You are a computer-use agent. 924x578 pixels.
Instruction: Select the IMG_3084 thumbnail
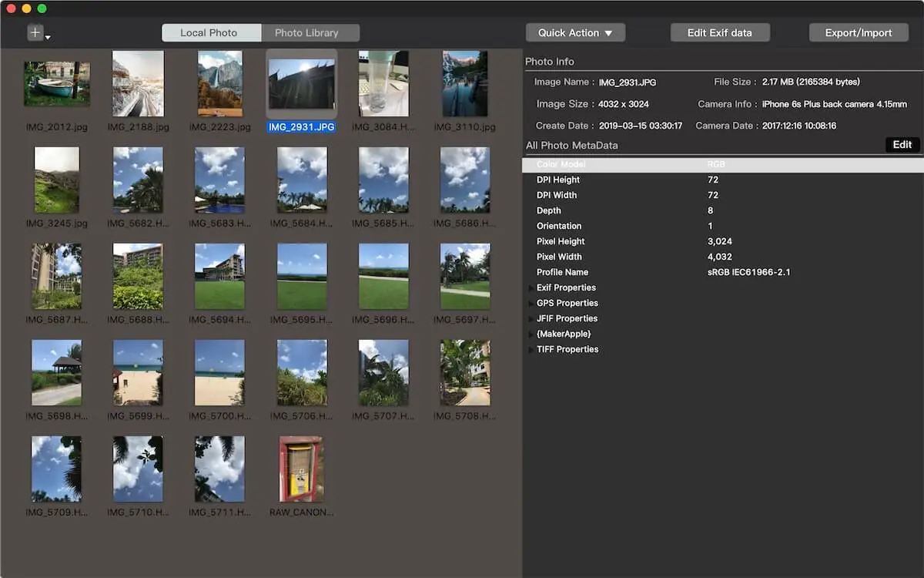pyautogui.click(x=383, y=83)
